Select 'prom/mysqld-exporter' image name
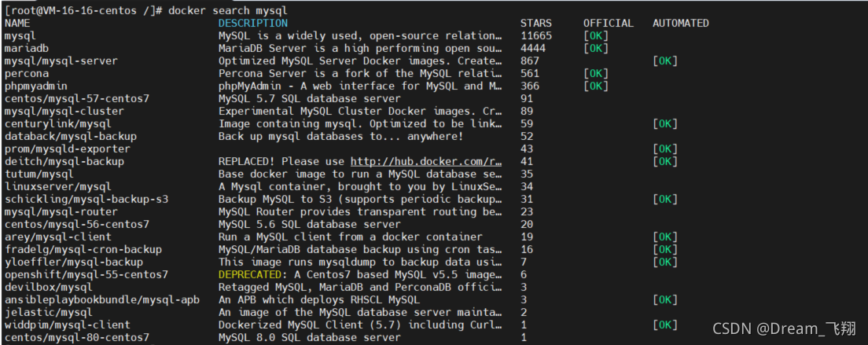The height and width of the screenshot is (345, 868). (67, 149)
